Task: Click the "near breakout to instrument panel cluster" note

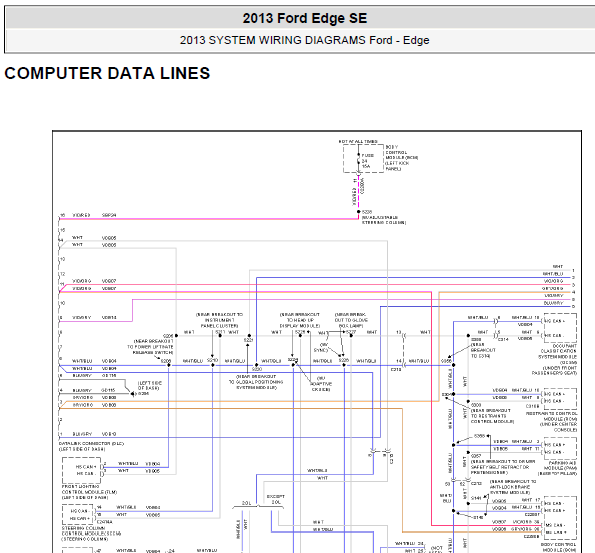Action: point(219,320)
